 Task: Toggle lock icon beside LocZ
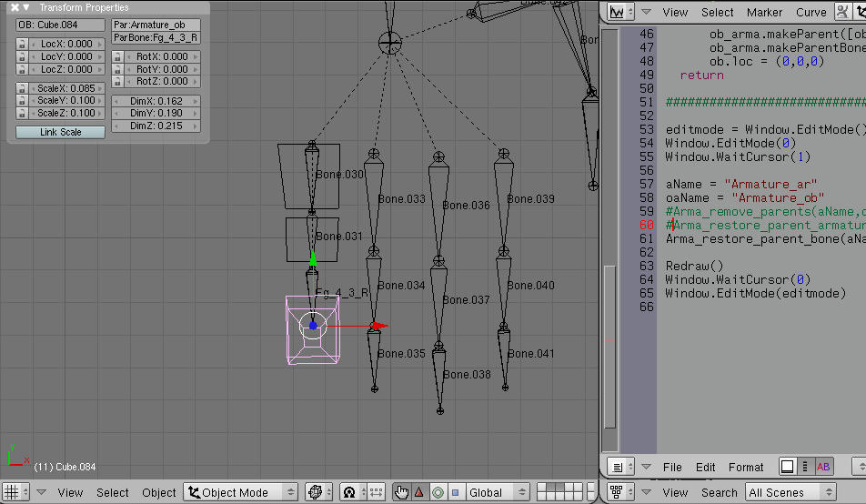pos(22,69)
